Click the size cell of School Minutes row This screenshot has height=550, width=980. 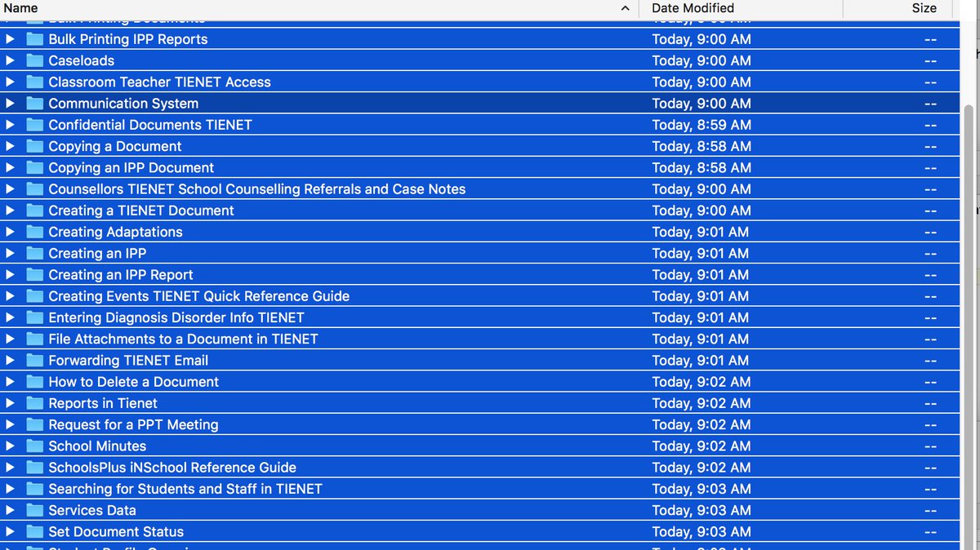(930, 446)
